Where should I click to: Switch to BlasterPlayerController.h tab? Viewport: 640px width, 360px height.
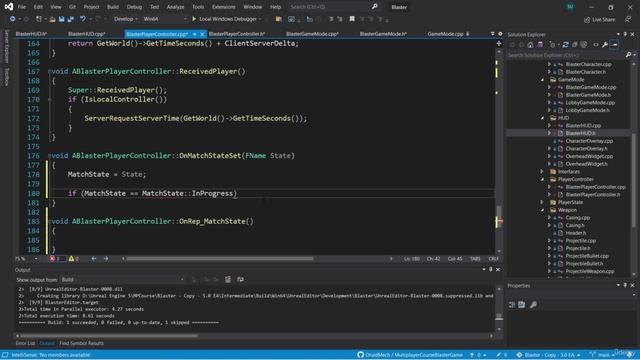point(237,34)
